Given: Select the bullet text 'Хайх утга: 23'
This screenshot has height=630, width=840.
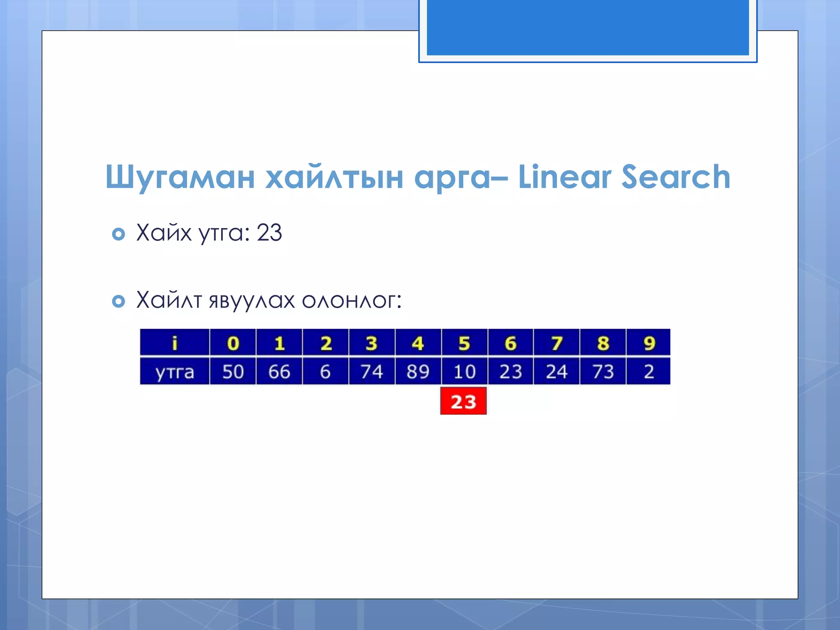Looking at the screenshot, I should pyautogui.click(x=209, y=233).
